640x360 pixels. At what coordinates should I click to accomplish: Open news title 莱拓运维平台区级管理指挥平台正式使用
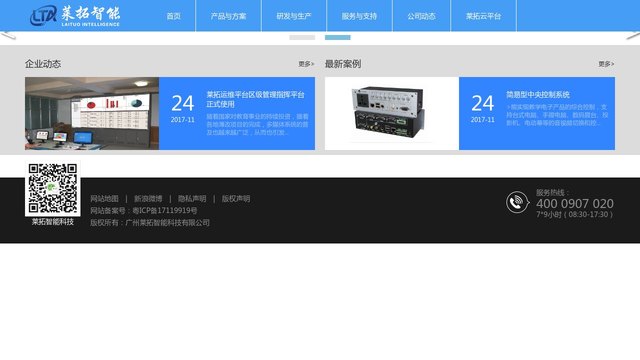(256, 99)
